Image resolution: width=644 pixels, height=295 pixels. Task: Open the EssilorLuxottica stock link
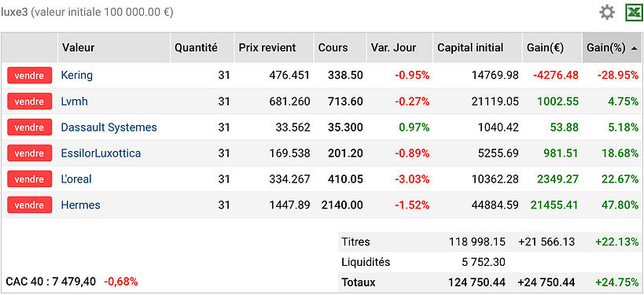coord(101,153)
